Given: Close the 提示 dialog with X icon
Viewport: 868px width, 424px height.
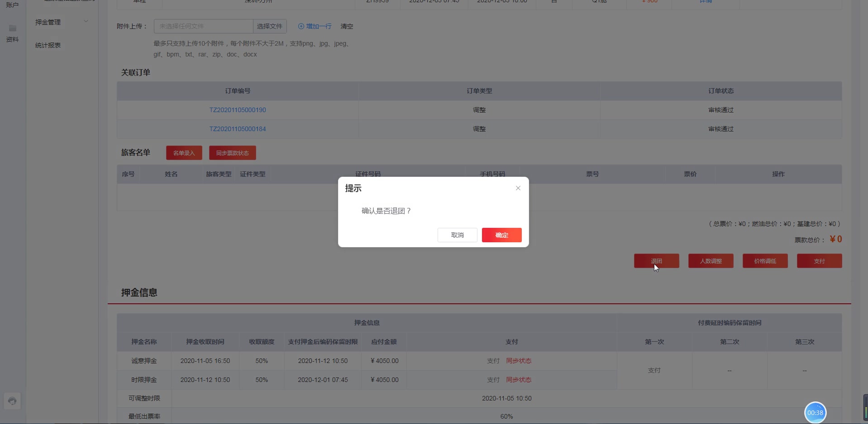Looking at the screenshot, I should tap(518, 188).
